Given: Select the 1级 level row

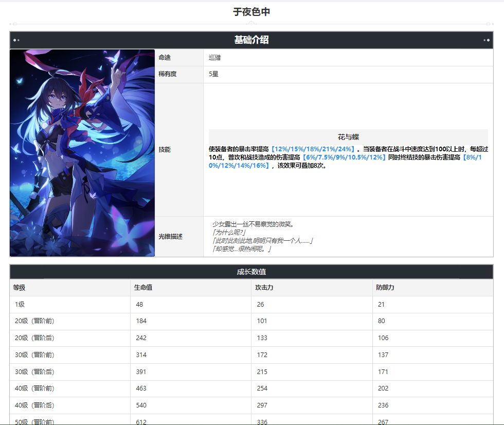Looking at the screenshot, I should [20, 304].
